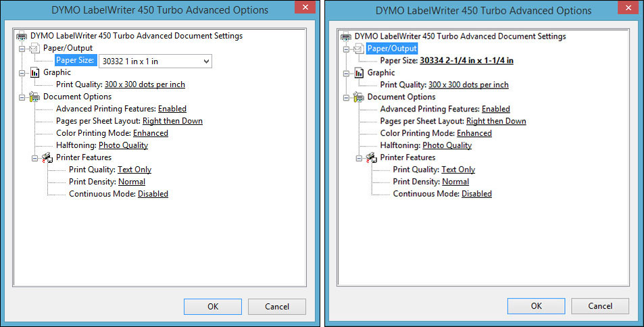The image size is (644, 327).
Task: Click Right then Down value in left window
Action: (x=172, y=121)
